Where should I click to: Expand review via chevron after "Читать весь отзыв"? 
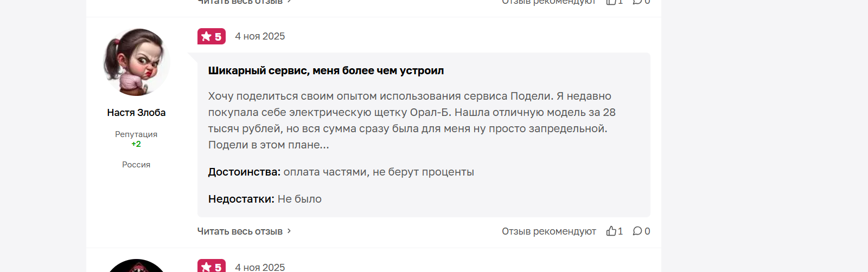289,231
